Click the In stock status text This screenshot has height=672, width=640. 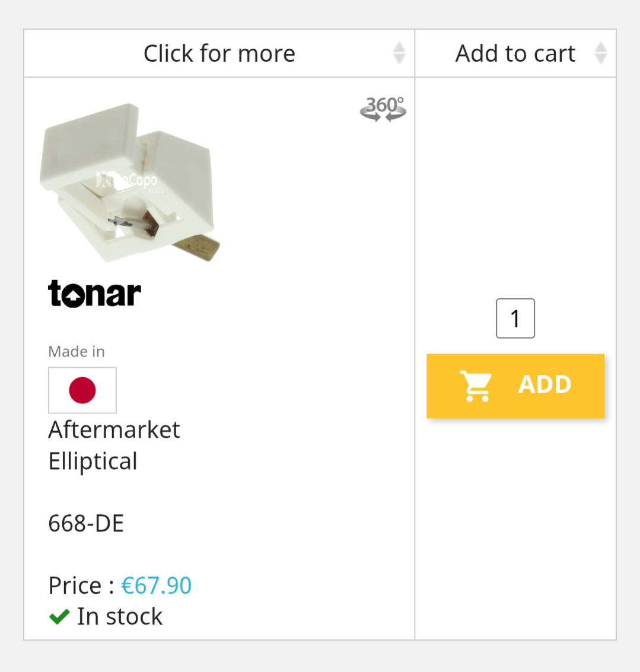pyautogui.click(x=120, y=617)
